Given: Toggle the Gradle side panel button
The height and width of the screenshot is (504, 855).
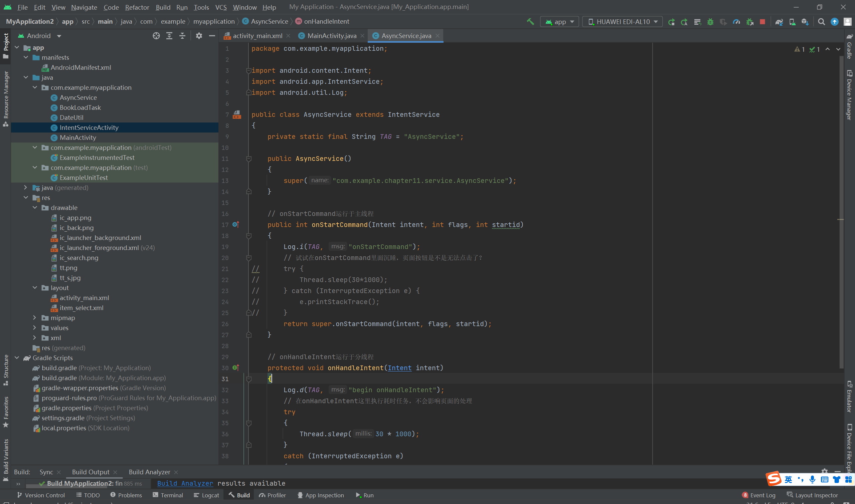Looking at the screenshot, I should [x=849, y=46].
